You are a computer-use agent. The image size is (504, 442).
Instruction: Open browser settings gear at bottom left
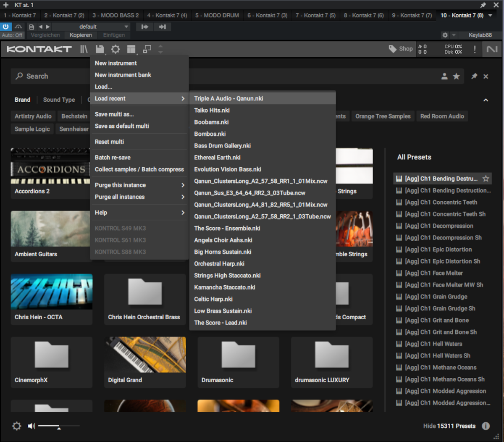[x=17, y=426]
